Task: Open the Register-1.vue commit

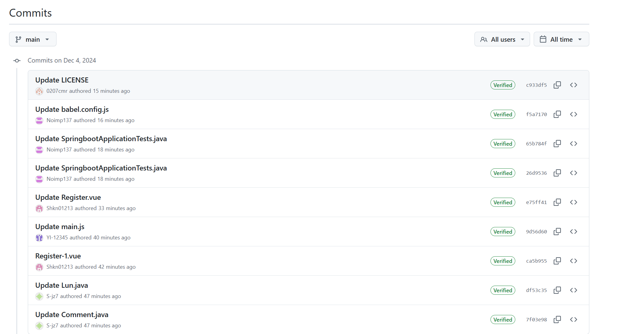Action: pos(58,256)
